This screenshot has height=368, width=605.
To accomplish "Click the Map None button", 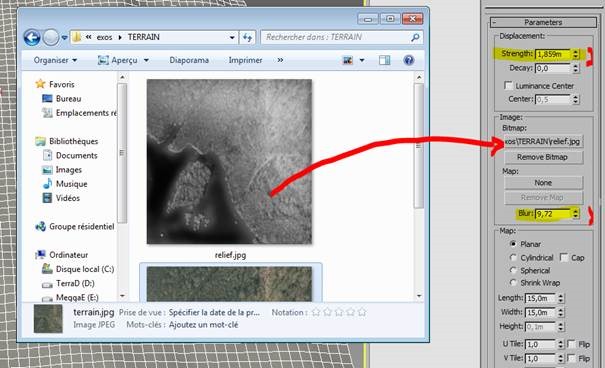I will coord(543,183).
